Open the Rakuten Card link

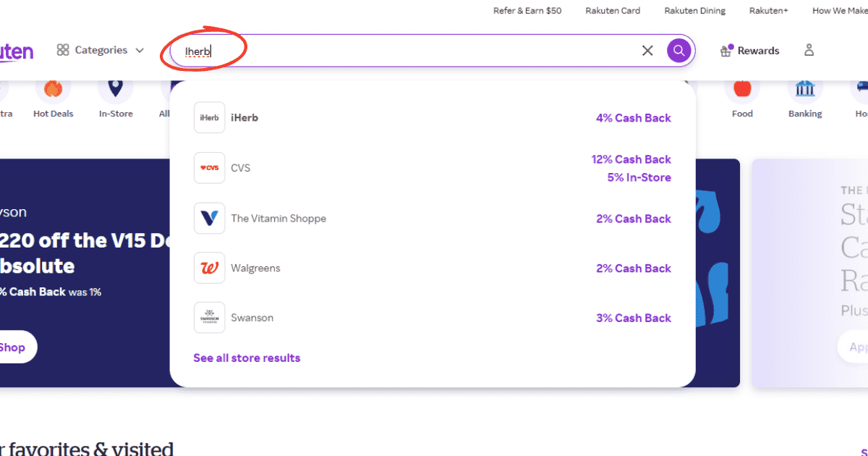coord(613,11)
